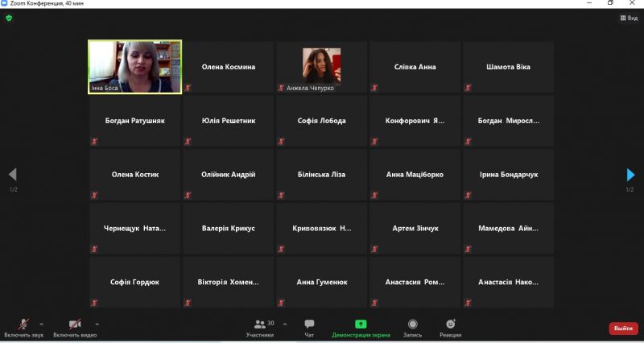Screen dimensions: 644x343
Task: Unmute with the Включить звук microphone icon
Action: pos(23,324)
